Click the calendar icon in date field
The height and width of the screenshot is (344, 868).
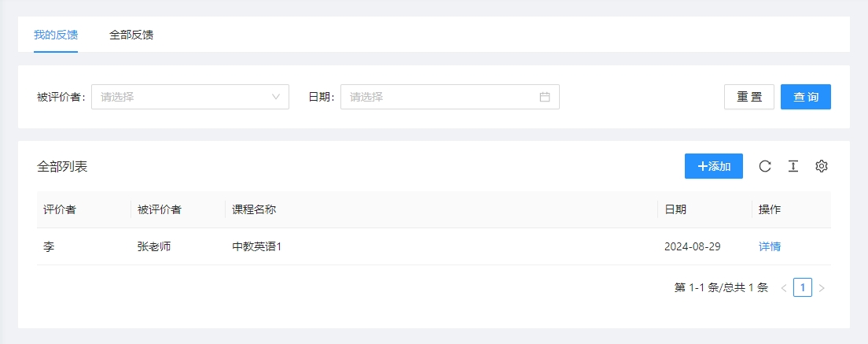click(545, 97)
